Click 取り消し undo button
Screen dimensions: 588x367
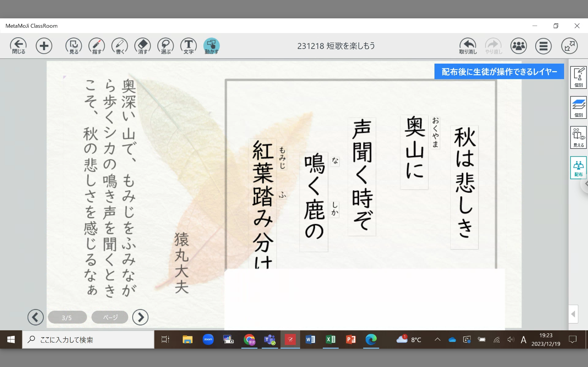(x=468, y=46)
